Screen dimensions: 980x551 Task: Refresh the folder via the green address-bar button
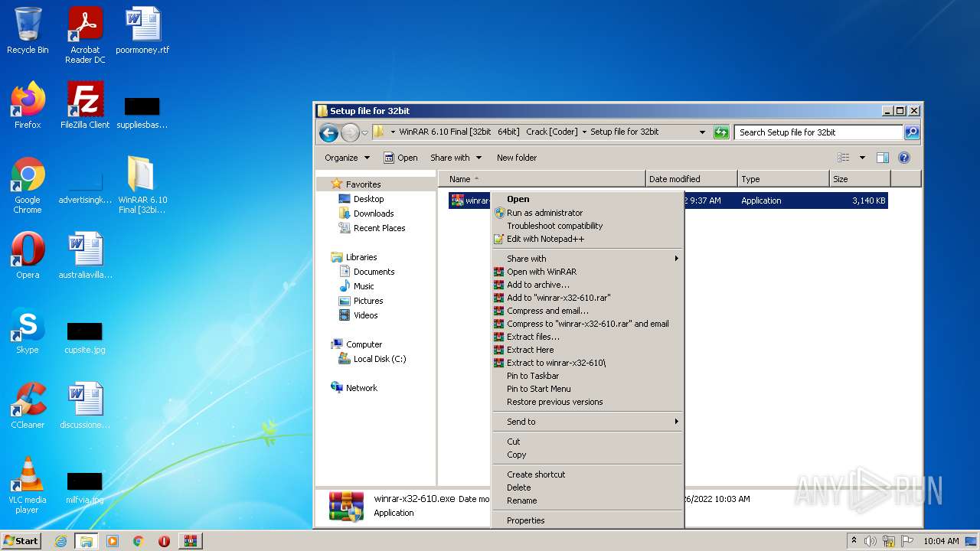click(721, 132)
